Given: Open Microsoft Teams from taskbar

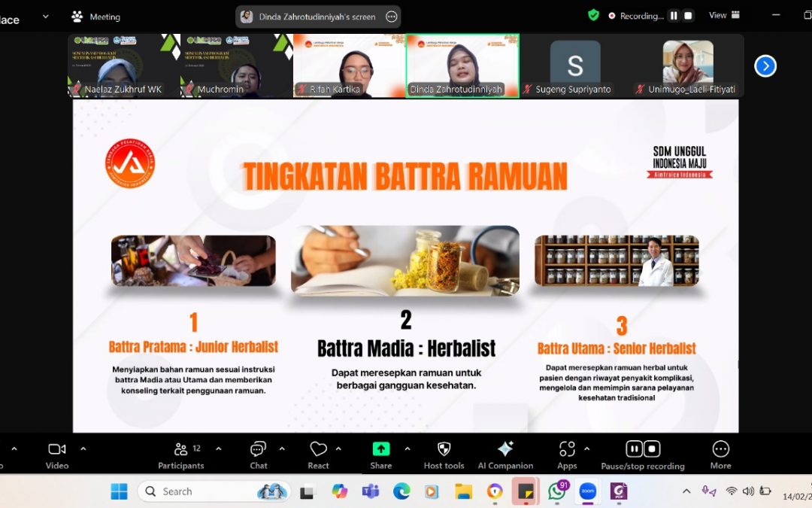Looking at the screenshot, I should click(370, 491).
